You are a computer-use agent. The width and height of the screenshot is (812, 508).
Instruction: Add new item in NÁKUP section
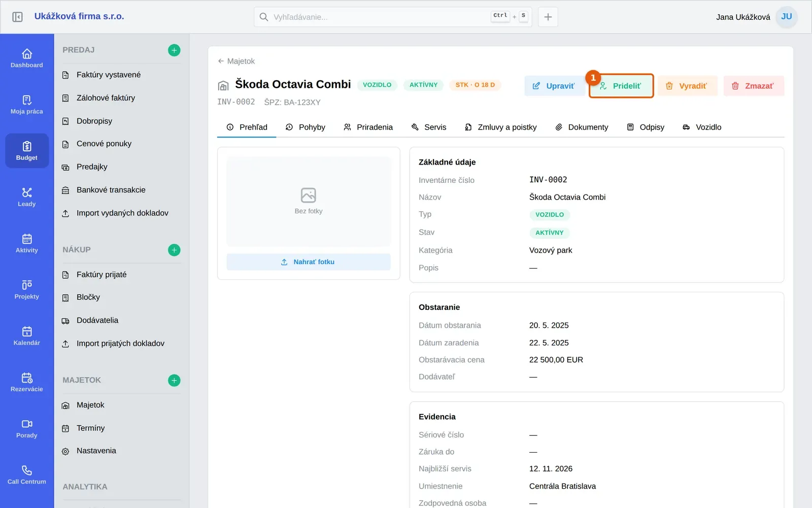coord(174,250)
